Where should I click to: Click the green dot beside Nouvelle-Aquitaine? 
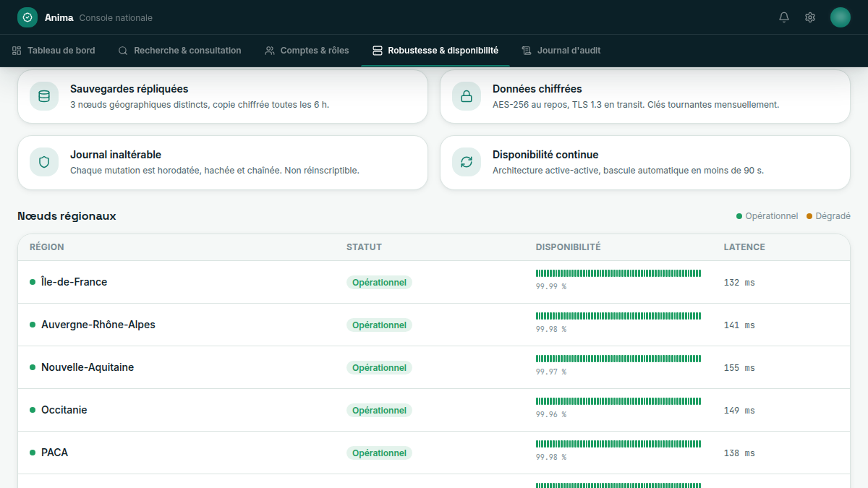click(33, 367)
